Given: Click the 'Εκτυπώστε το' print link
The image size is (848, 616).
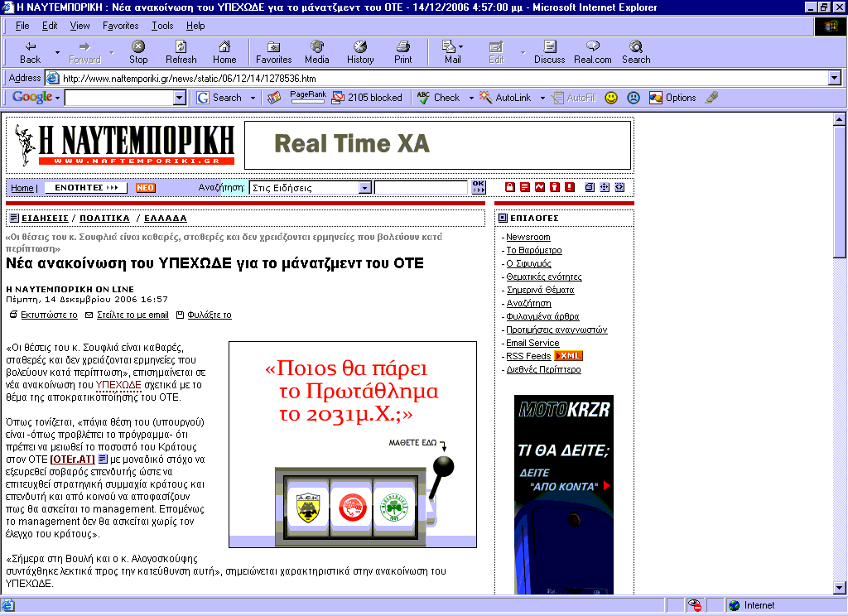Looking at the screenshot, I should coord(49,315).
